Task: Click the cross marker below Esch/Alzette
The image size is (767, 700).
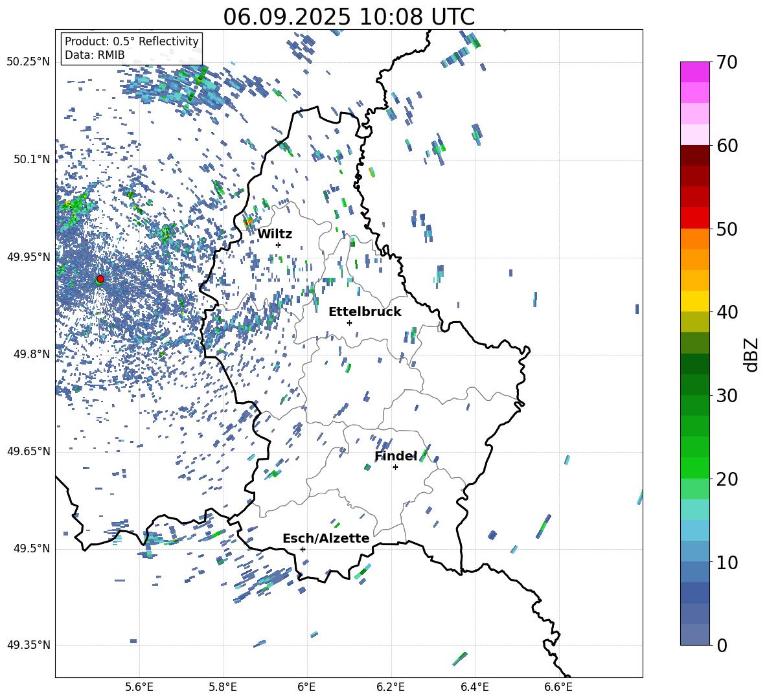Action: coord(303,549)
